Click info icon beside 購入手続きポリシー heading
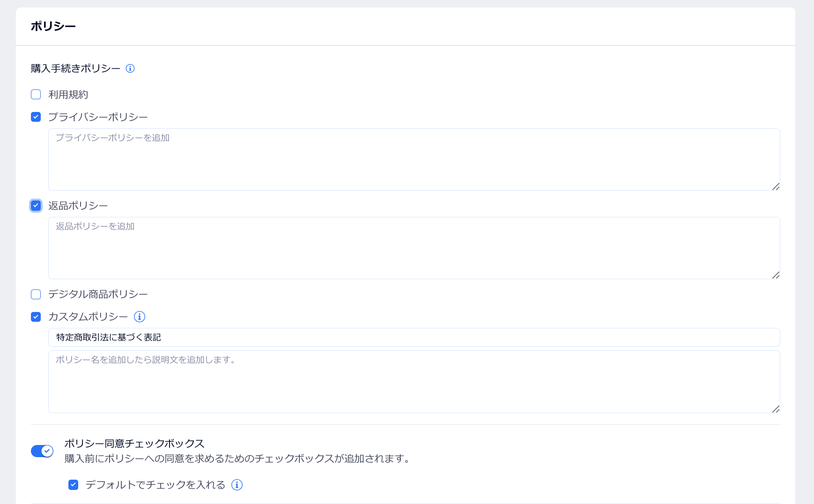The image size is (814, 504). [130, 68]
